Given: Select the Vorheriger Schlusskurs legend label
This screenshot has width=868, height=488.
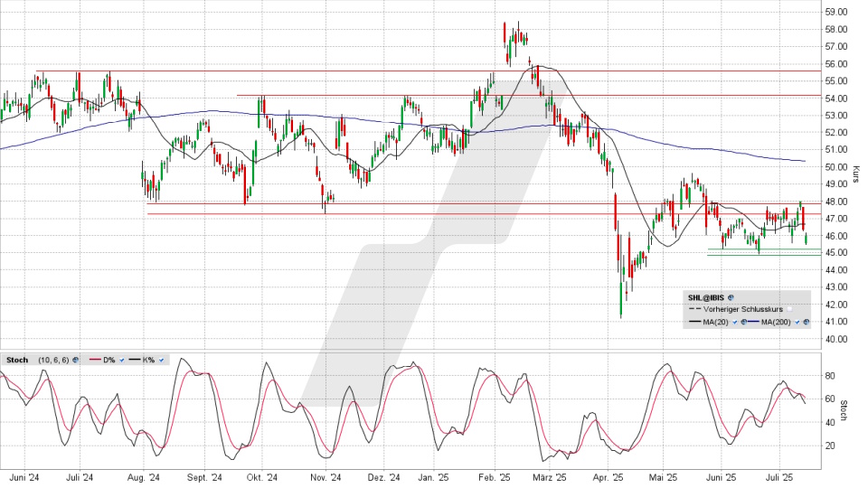Looking at the screenshot, I should (x=743, y=309).
